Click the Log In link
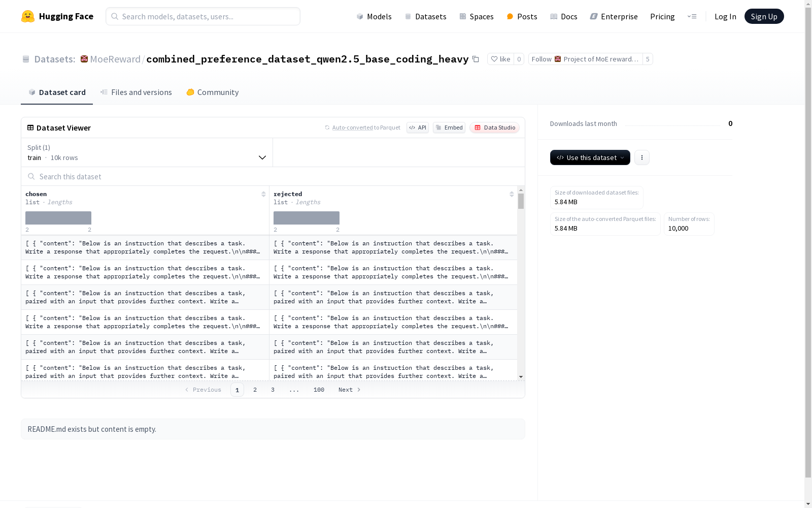Viewport: 812px width, 508px height. pyautogui.click(x=725, y=16)
